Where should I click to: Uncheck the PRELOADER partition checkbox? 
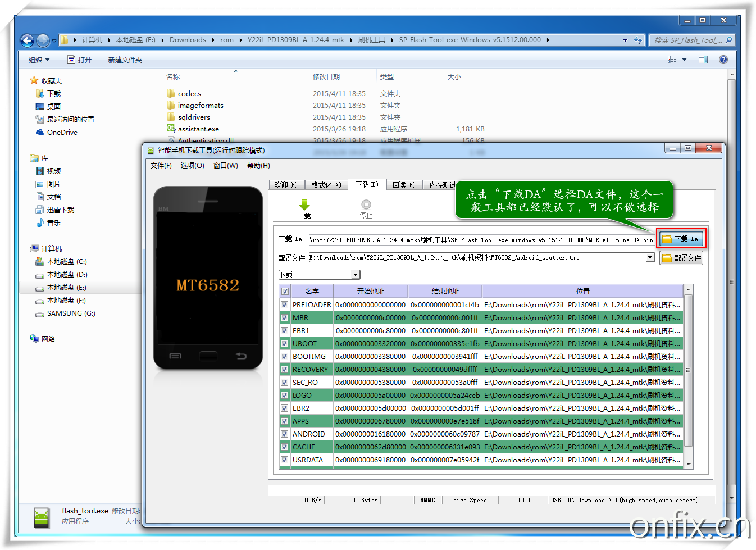285,304
